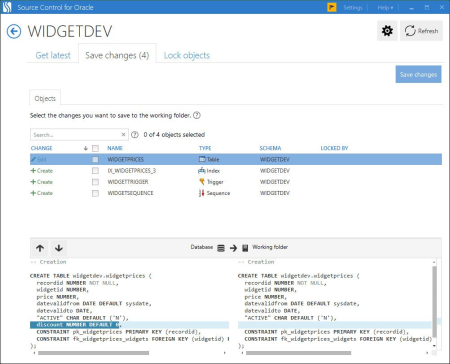This screenshot has height=364, width=450.
Task: Select the WIDGETSEQUENCE row name
Action: (x=130, y=193)
